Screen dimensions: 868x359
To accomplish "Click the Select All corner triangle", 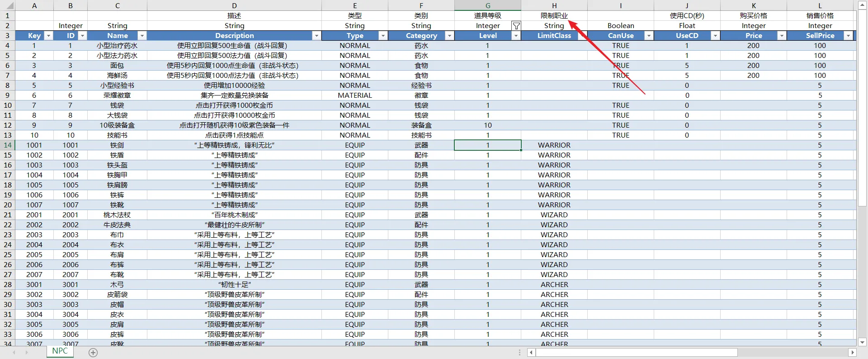I will [8, 6].
